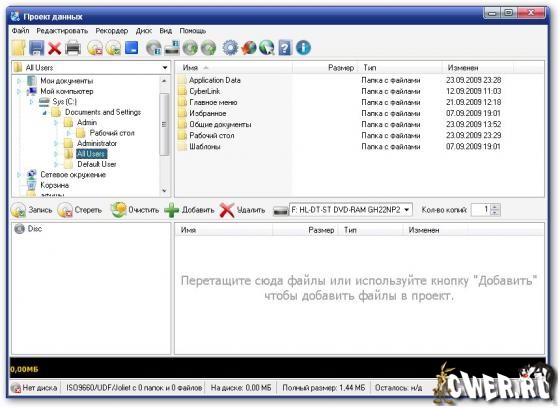Screen dimensions: 560x408
Task: Select the Рабочий стол folder under Admin
Action: (x=112, y=133)
